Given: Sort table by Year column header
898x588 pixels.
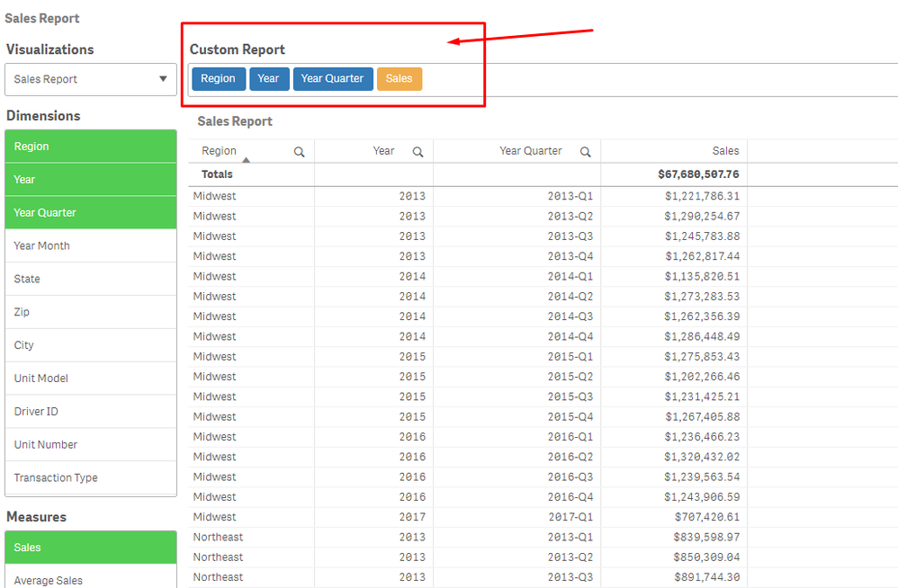Looking at the screenshot, I should point(383,151).
